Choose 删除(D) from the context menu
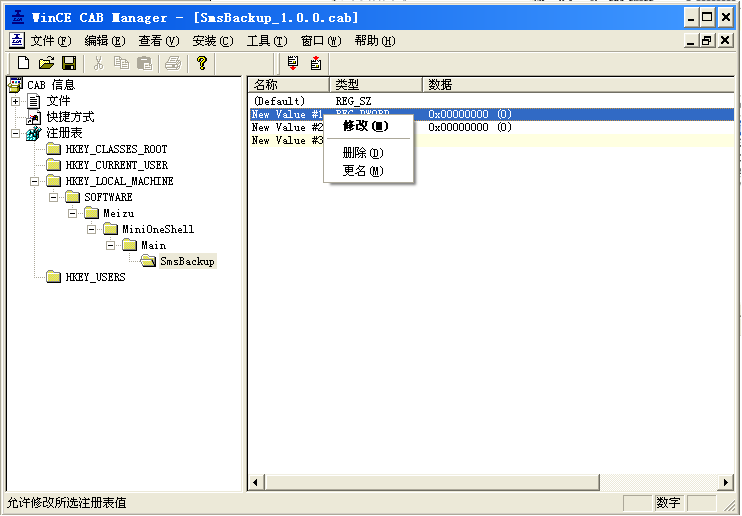The height and width of the screenshot is (516, 742). pyautogui.click(x=369, y=153)
